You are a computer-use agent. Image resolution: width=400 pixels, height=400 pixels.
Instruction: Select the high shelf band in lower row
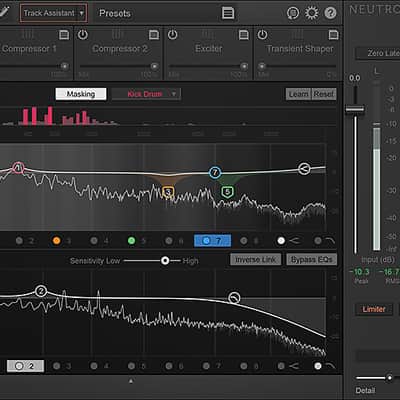[288, 366]
